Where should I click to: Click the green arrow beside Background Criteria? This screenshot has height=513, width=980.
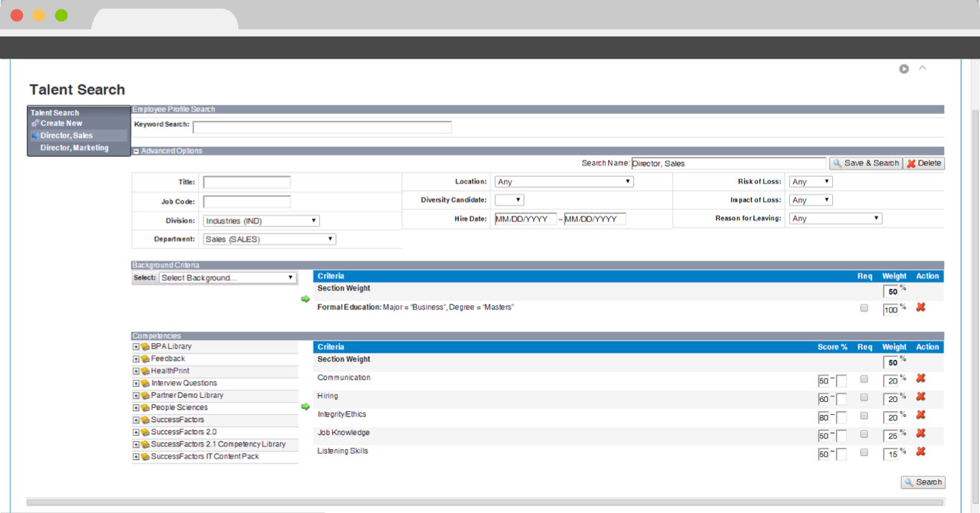point(305,299)
